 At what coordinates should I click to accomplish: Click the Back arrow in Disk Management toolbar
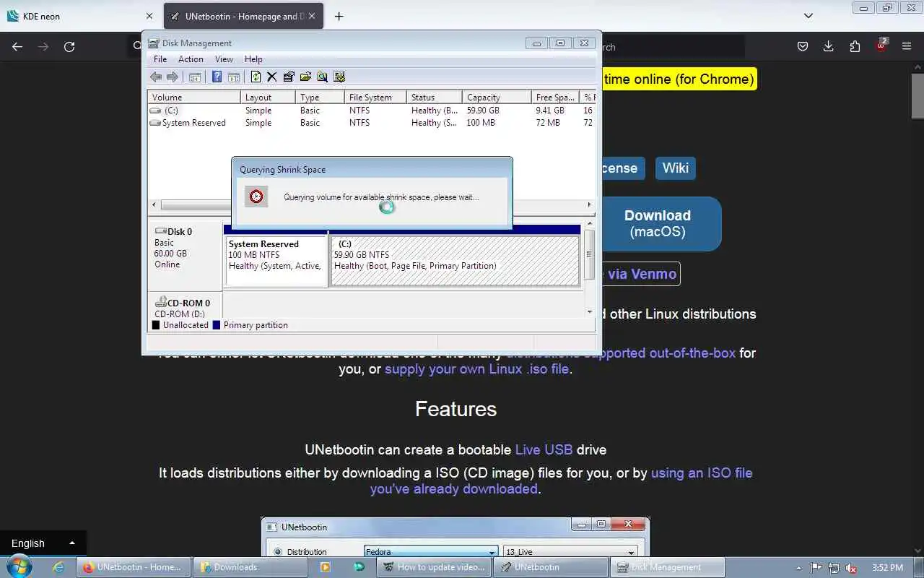coord(155,77)
